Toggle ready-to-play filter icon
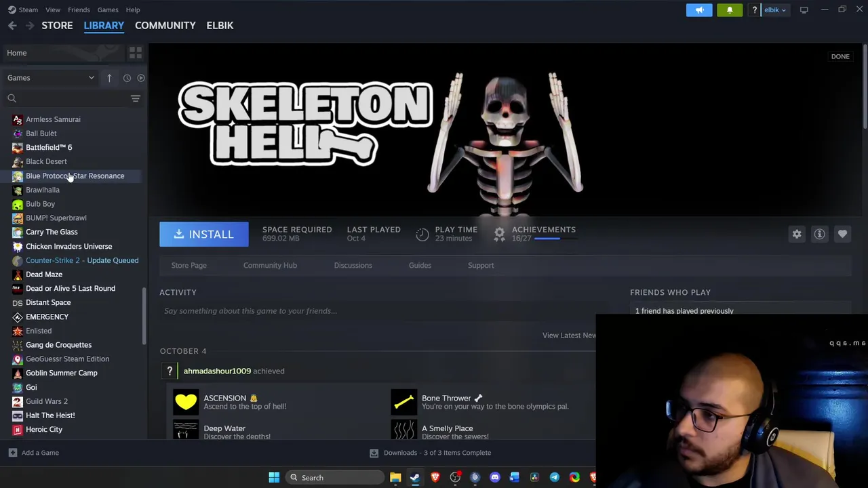 tap(141, 78)
